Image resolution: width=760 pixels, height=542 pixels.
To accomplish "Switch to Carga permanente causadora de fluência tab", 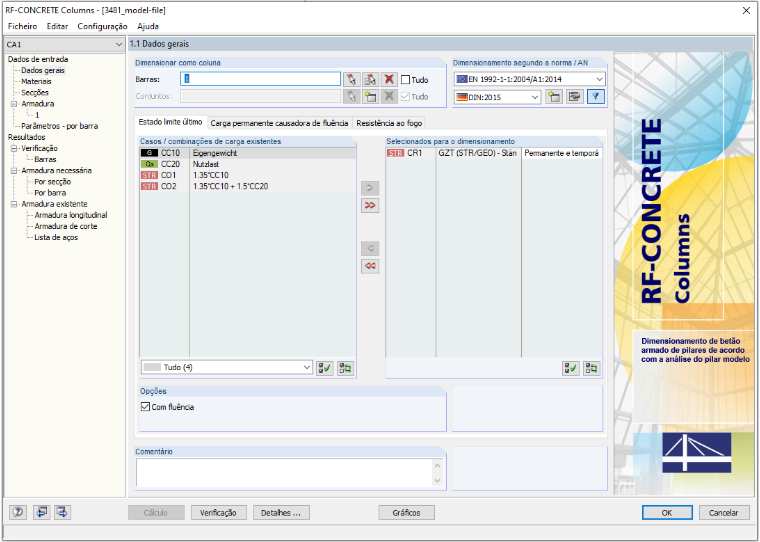I will click(x=279, y=123).
